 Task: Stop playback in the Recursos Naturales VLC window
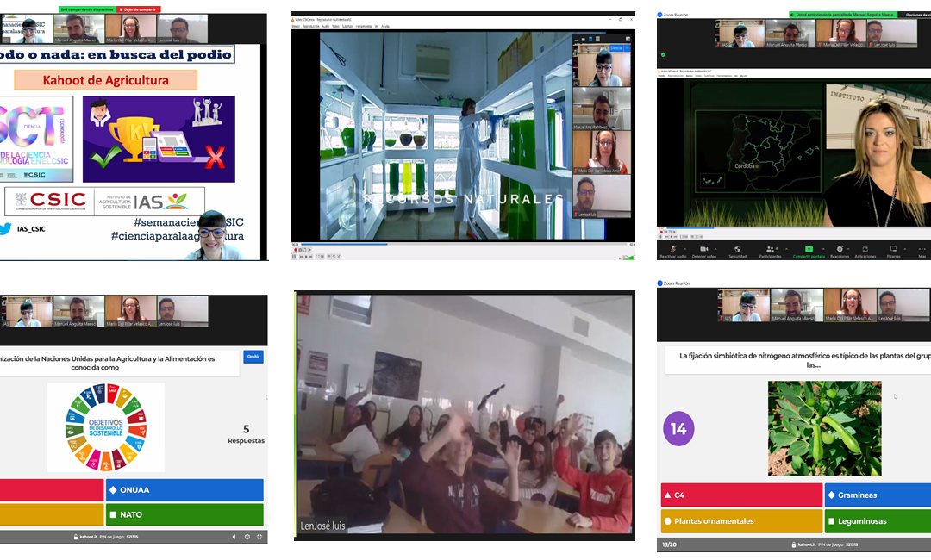click(306, 257)
